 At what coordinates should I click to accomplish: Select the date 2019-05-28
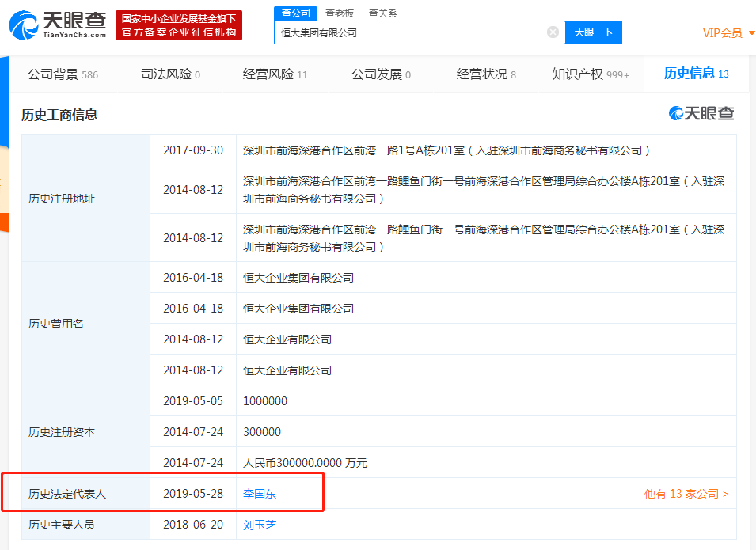(x=193, y=494)
